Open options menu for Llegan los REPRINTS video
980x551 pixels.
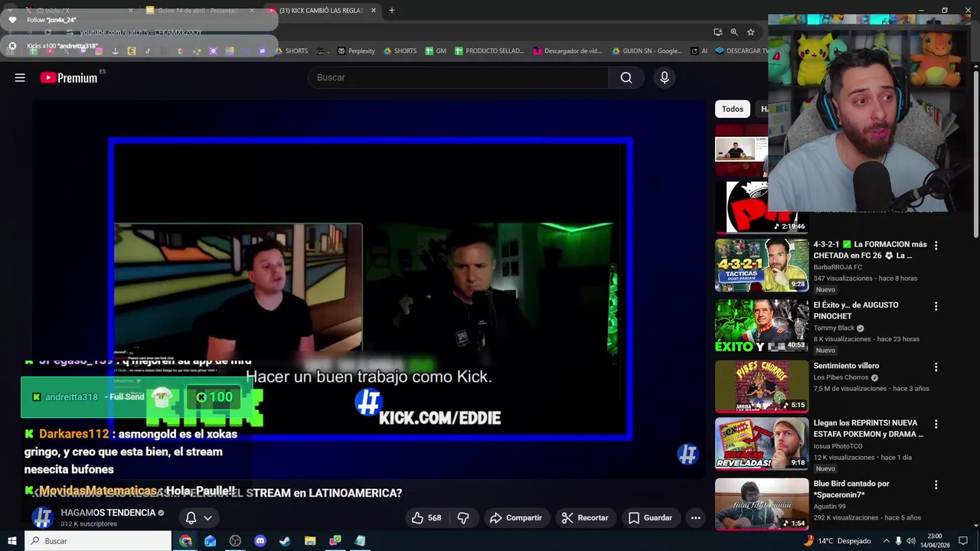click(x=936, y=424)
